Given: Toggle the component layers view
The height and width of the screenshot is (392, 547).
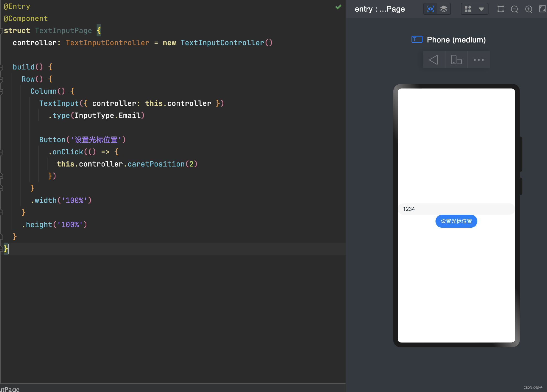Looking at the screenshot, I should 444,9.
